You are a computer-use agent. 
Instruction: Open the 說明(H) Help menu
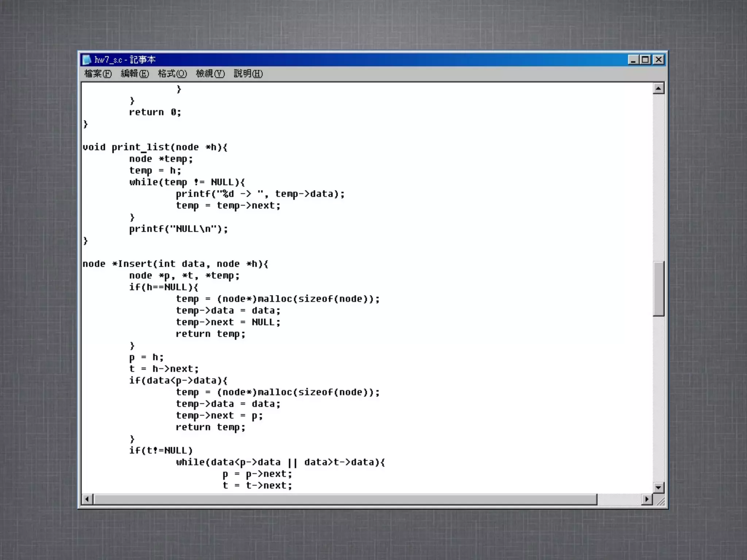click(x=248, y=74)
